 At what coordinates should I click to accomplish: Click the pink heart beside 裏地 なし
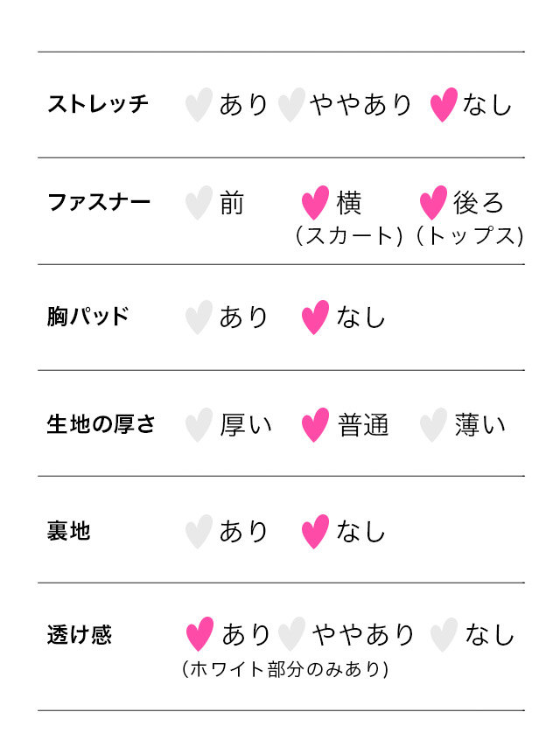point(315,531)
